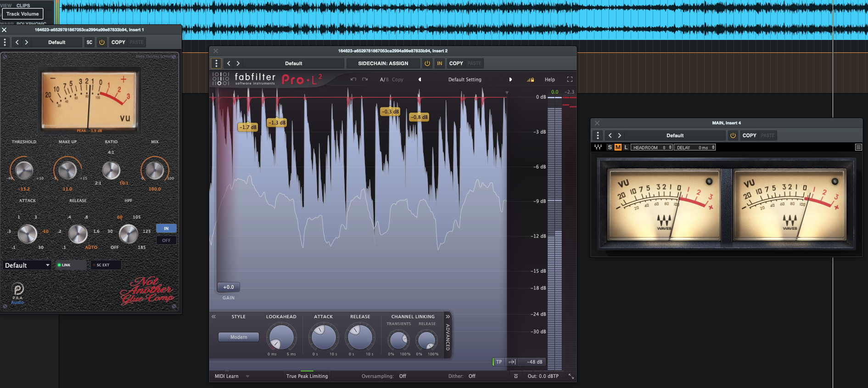Viewport: 868px width, 388px height.
Task: Click SIDECHAIN: ASSIGN in Pro-L 2
Action: point(383,63)
